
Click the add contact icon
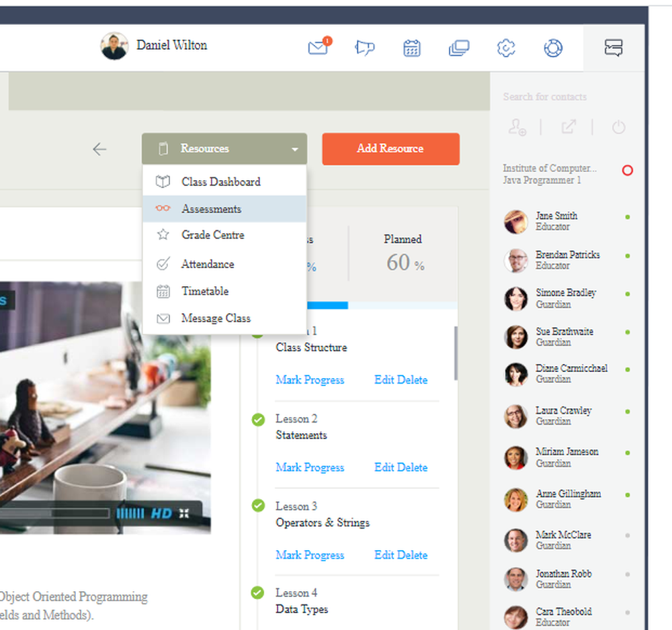pos(517,127)
